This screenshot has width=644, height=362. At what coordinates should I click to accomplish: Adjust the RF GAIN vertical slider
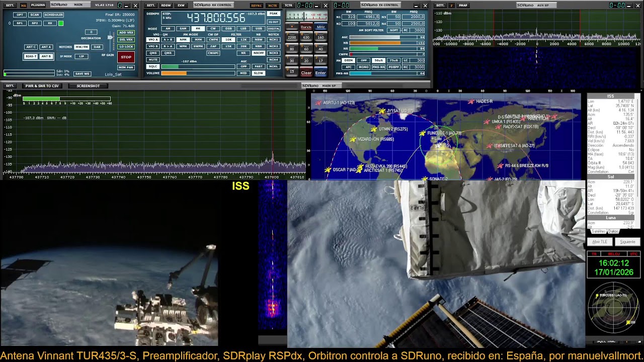coord(111,43)
